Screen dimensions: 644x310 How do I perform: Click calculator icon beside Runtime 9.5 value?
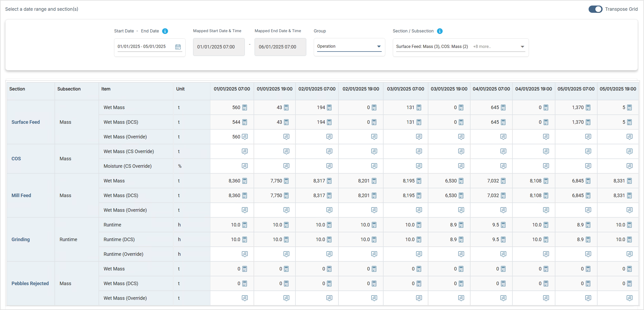pyautogui.click(x=503, y=225)
